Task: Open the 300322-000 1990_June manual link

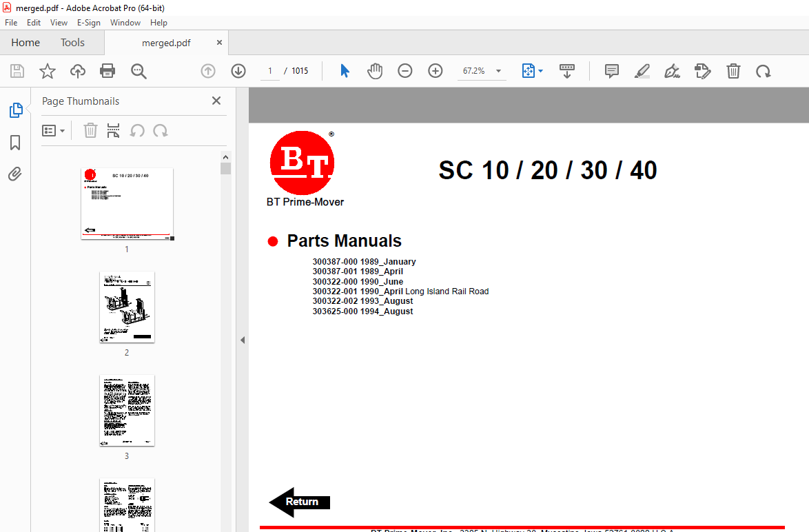Action: pyautogui.click(x=358, y=282)
